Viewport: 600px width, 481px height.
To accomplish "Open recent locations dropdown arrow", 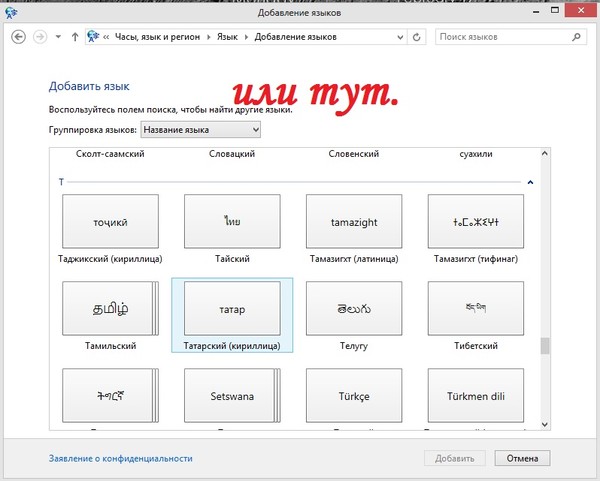I will pos(58,37).
